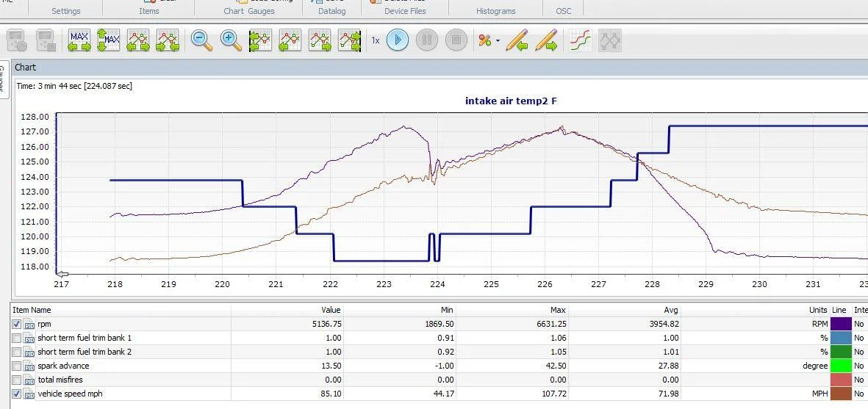The height and width of the screenshot is (409, 868).
Task: Uncheck the rpm item checkbox
Action: (x=17, y=324)
